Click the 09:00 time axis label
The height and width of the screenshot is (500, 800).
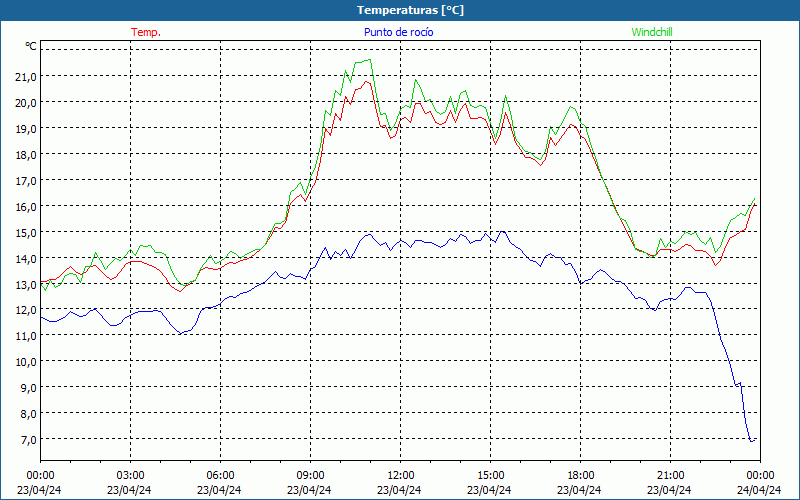click(x=310, y=475)
